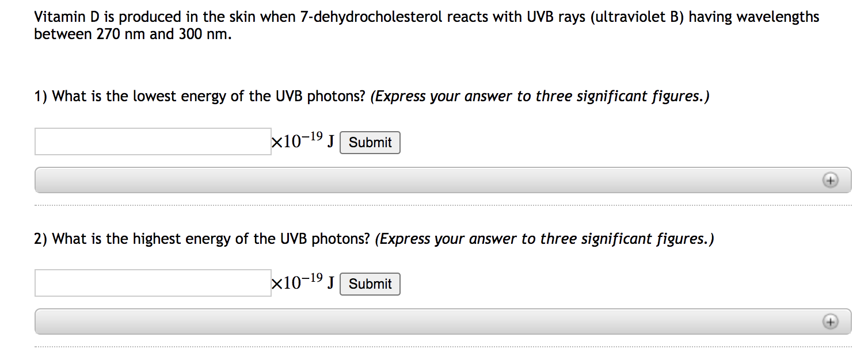Click the italic significant figures note in question 1

click(540, 97)
